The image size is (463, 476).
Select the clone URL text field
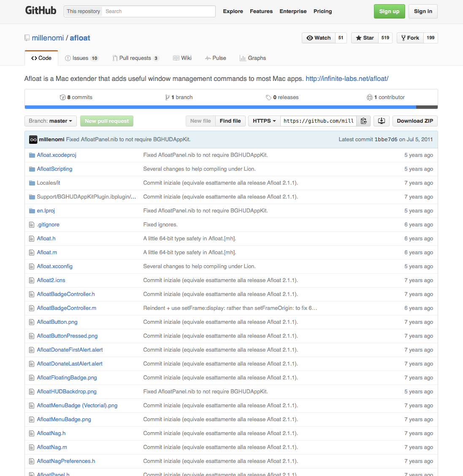[318, 121]
